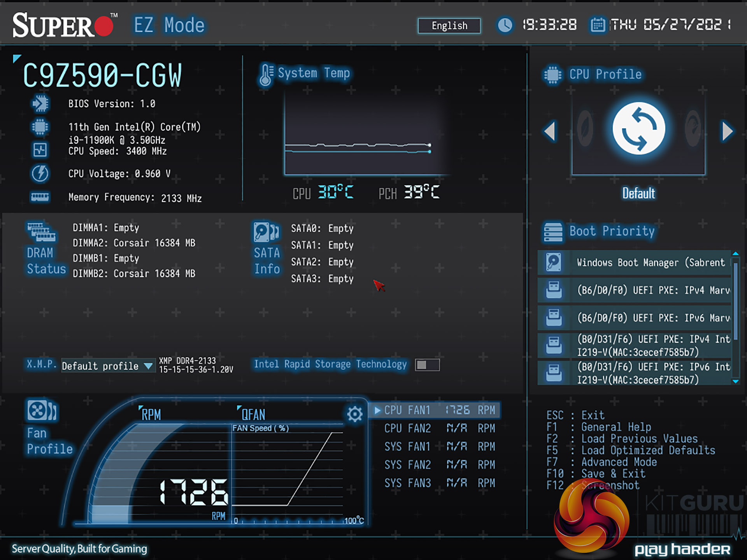This screenshot has height=560, width=747.
Task: Click the Fan Profile fan icon
Action: pos(42,410)
